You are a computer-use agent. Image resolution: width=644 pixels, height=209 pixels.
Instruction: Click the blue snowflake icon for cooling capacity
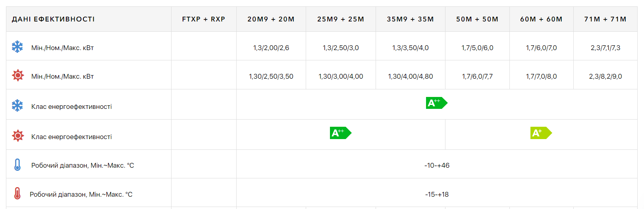(17, 46)
